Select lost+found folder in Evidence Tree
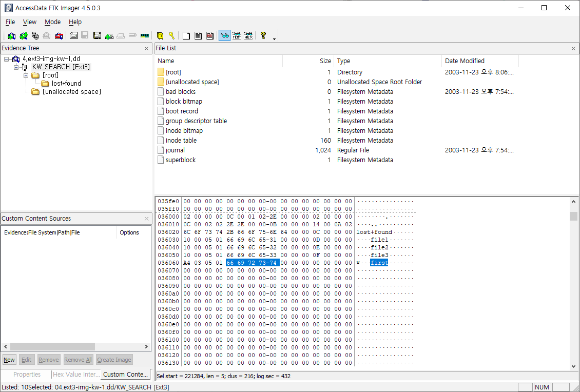 [x=66, y=83]
